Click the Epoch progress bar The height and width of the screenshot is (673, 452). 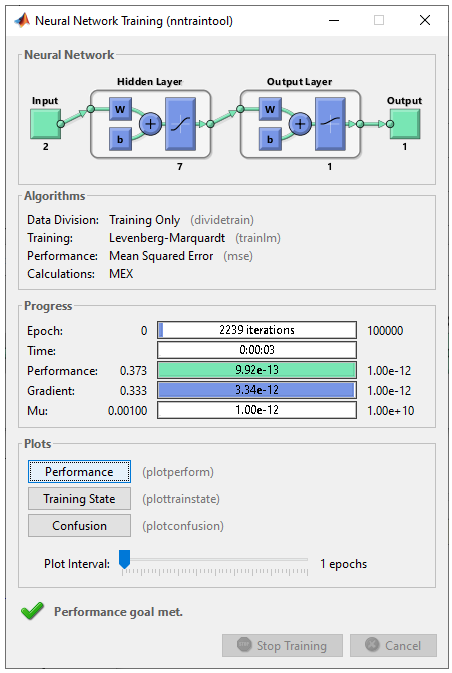(257, 330)
